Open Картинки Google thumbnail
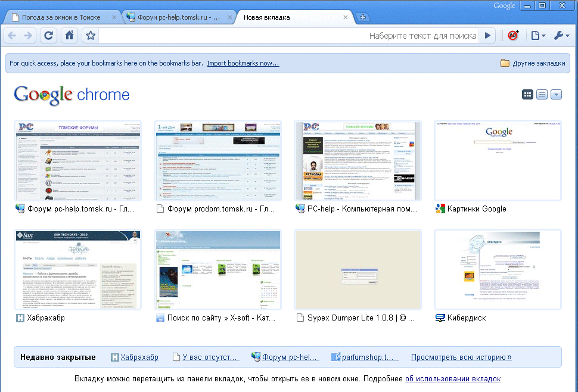Image resolution: width=578 pixels, height=392 pixels. (x=498, y=161)
